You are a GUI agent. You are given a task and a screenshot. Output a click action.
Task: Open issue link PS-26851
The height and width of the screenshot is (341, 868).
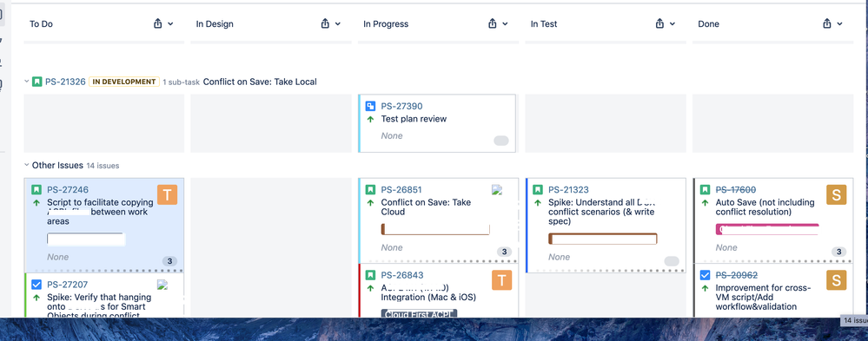pyautogui.click(x=401, y=189)
